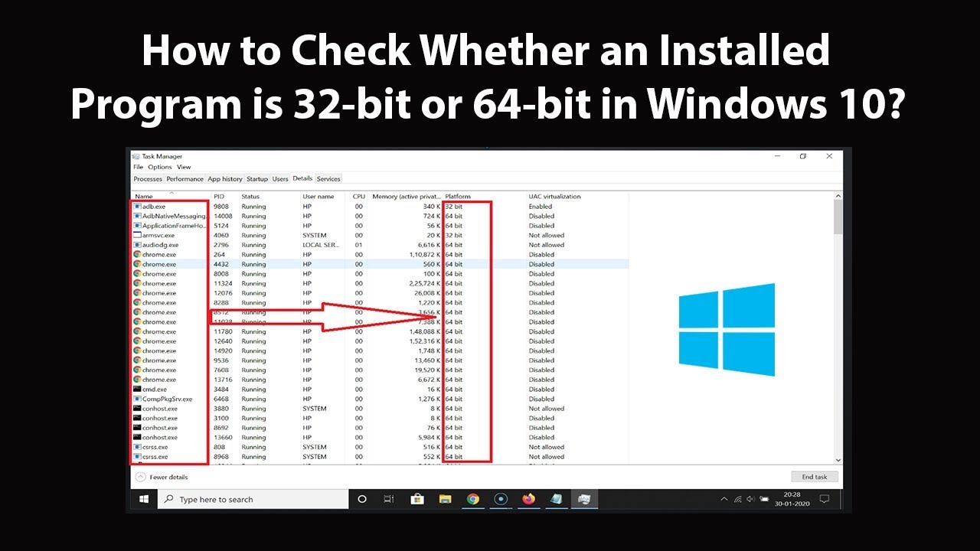
Task: Click the audiodg.exe process icon
Action: click(x=137, y=245)
